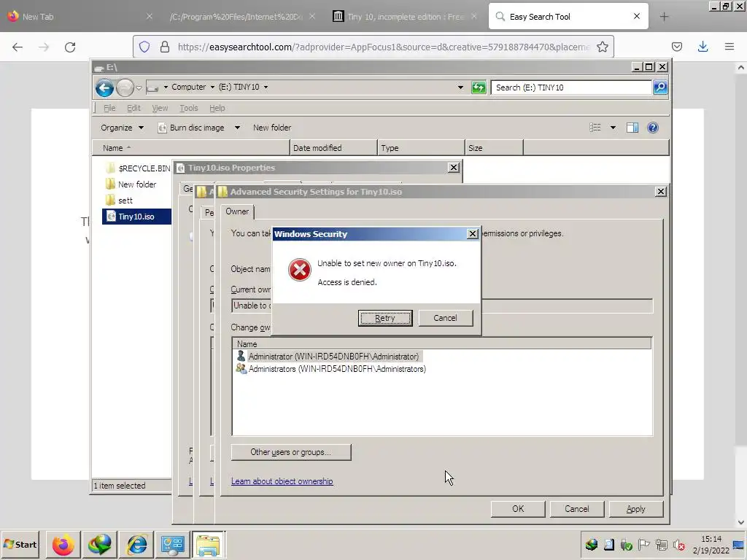Open Windows Start menu
Image resolution: width=747 pixels, height=560 pixels.
tap(20, 545)
